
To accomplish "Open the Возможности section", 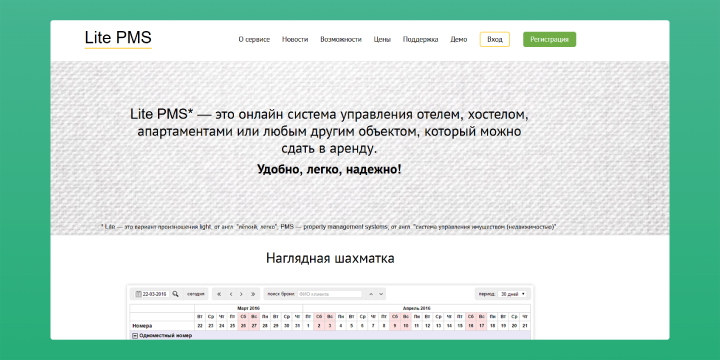I will pos(341,39).
